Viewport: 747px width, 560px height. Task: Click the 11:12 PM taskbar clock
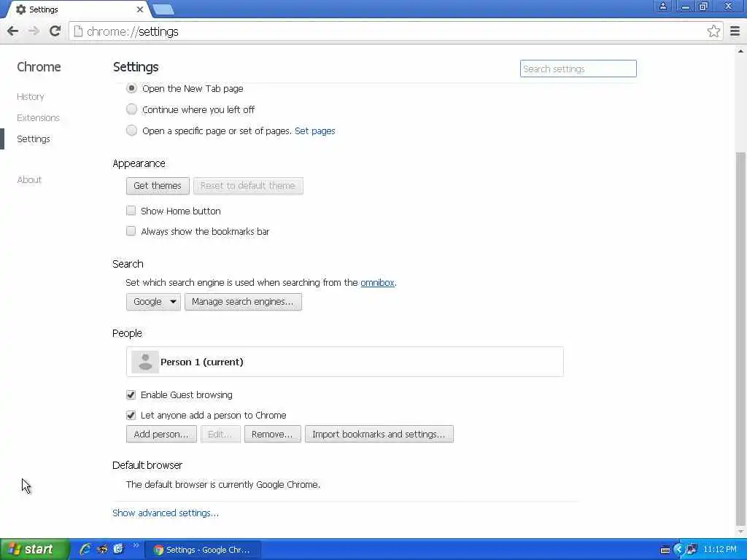click(x=719, y=550)
